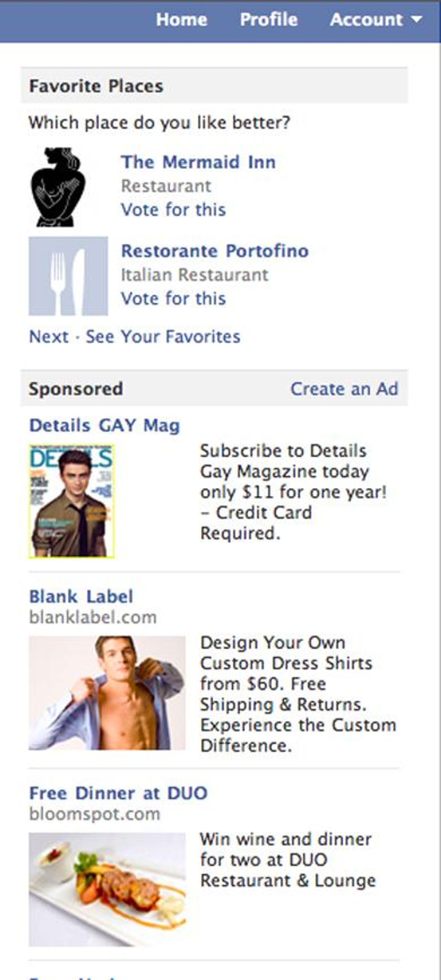The image size is (441, 980).
Task: Click Next in Favorite Places
Action: coord(49,337)
